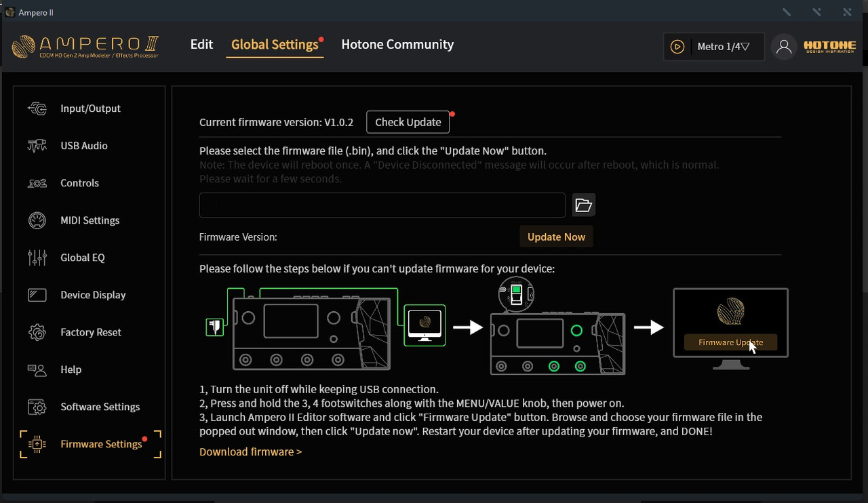Viewport: 868px width, 503px height.
Task: Click the Firmware Settings chip icon
Action: pyautogui.click(x=37, y=444)
